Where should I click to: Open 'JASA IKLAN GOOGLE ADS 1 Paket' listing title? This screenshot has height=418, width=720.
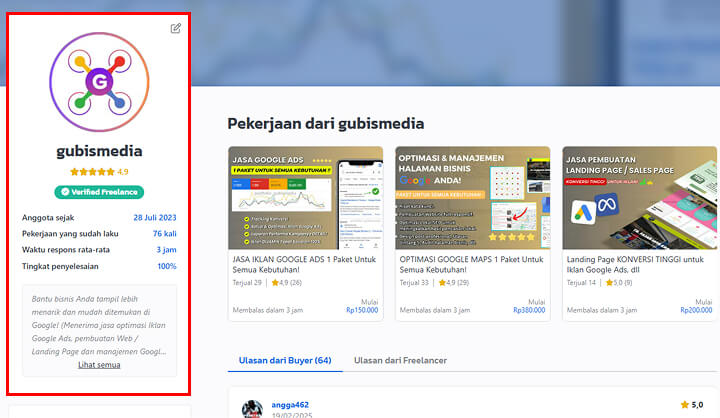[304, 265]
